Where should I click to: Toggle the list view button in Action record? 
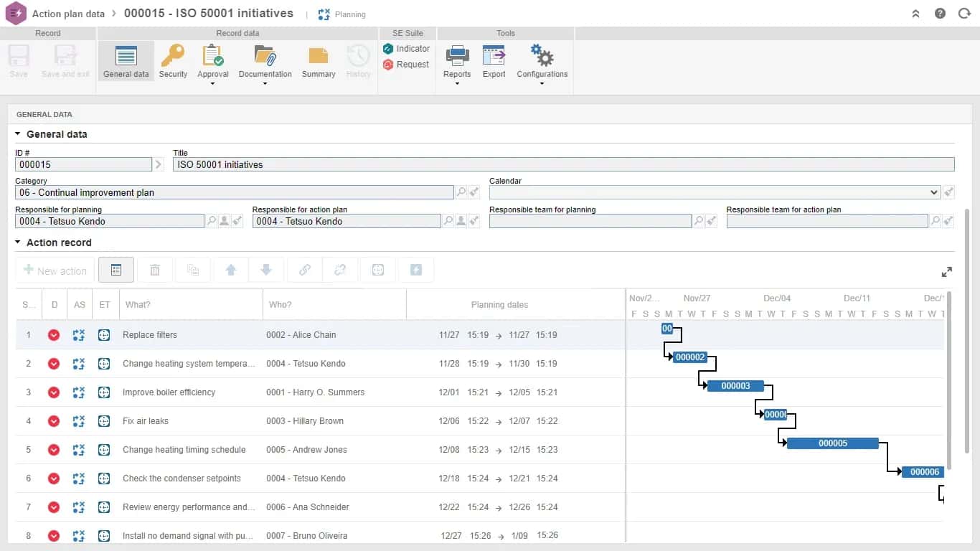click(116, 270)
